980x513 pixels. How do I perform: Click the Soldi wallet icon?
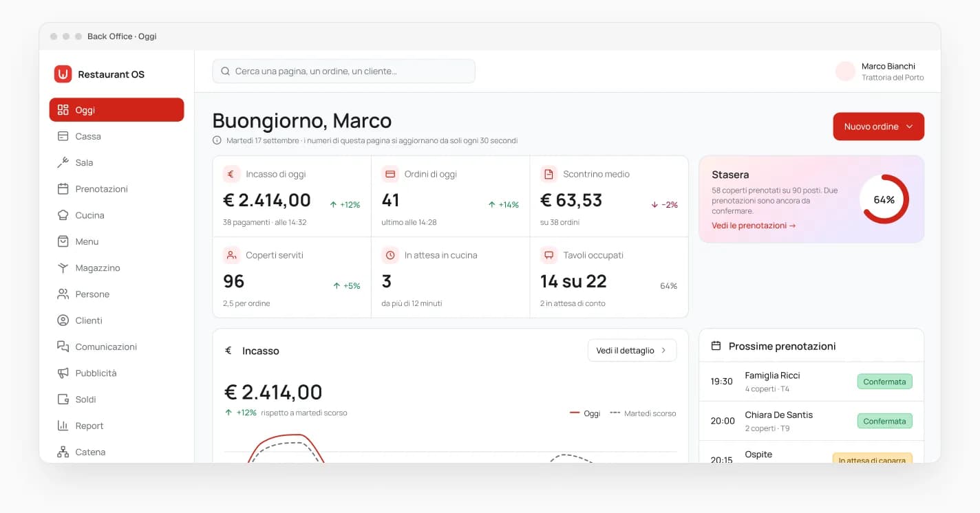(x=63, y=399)
